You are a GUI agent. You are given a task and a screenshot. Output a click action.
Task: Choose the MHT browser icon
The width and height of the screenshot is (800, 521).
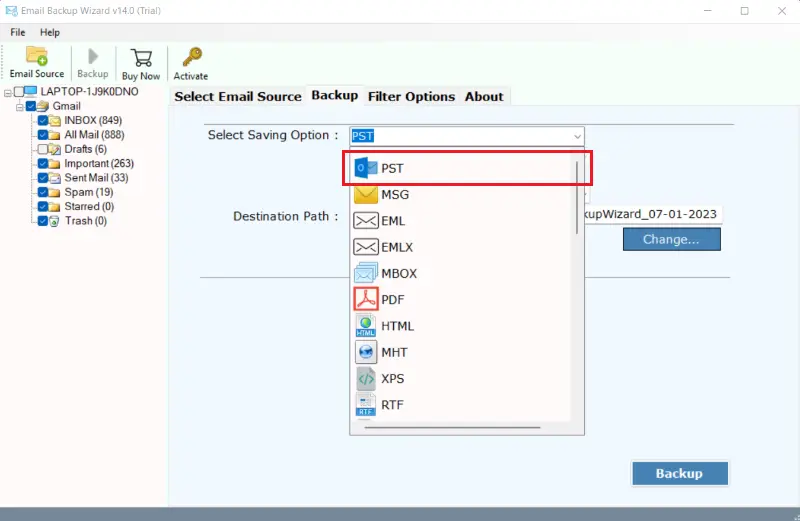(365, 352)
